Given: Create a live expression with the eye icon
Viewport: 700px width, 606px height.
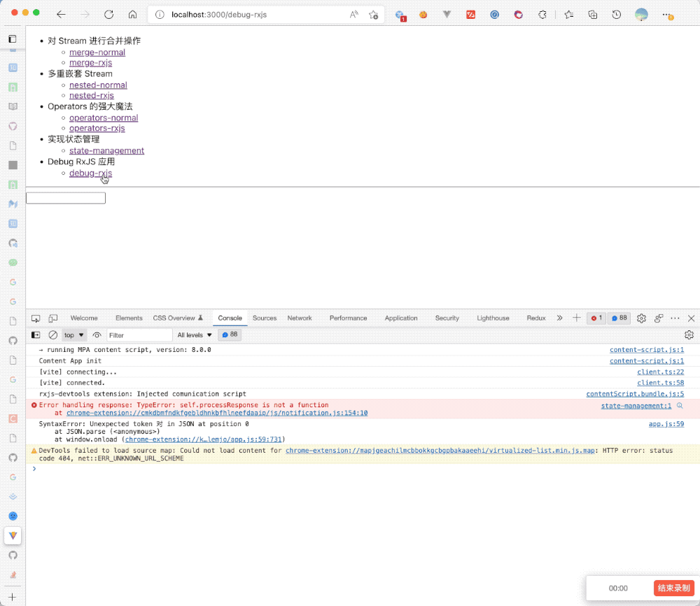Looking at the screenshot, I should click(x=97, y=334).
